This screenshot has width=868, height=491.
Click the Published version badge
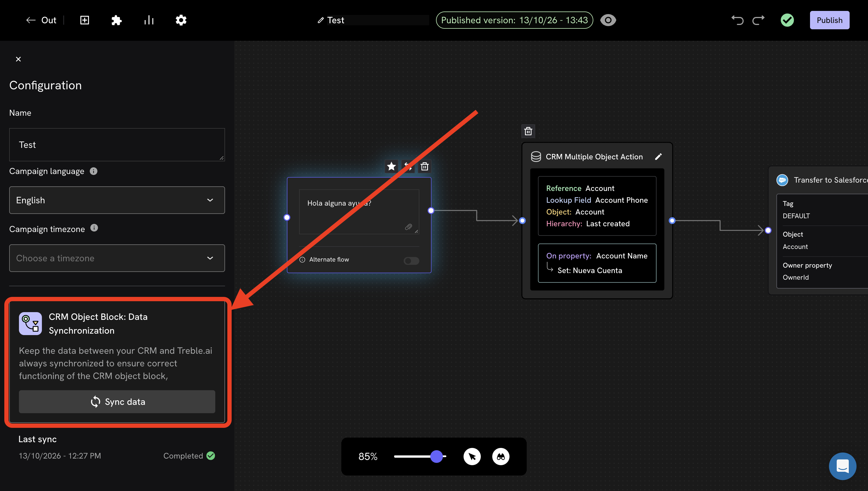pos(514,20)
